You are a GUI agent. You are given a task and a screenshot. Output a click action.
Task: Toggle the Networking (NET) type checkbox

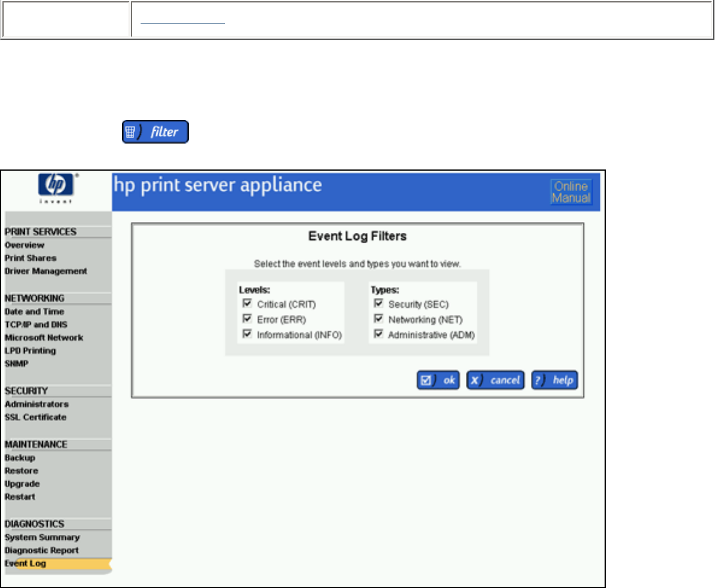378,318
